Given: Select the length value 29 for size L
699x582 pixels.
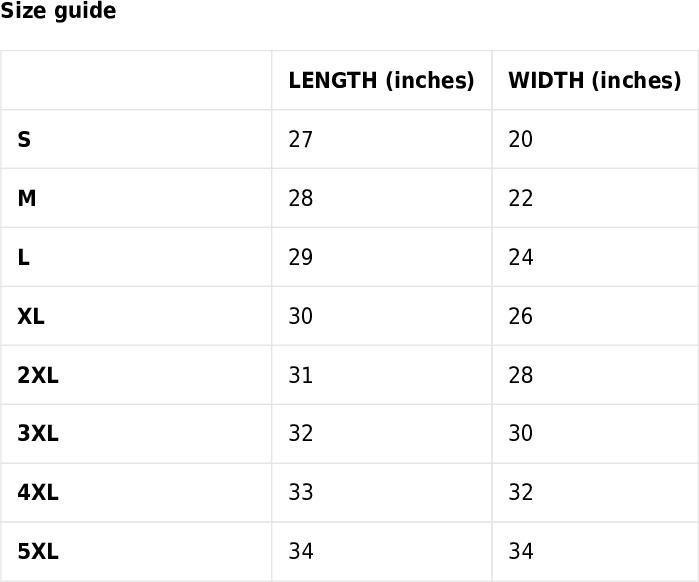Looking at the screenshot, I should tap(301, 258).
